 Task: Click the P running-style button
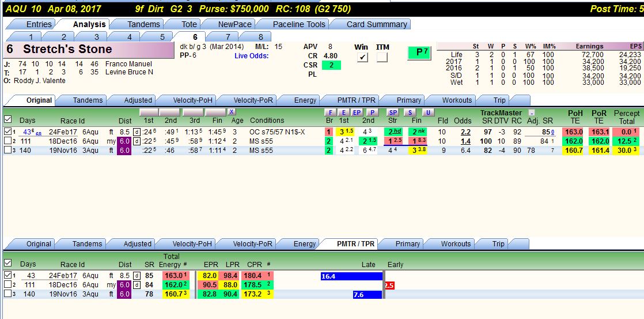[372, 112]
